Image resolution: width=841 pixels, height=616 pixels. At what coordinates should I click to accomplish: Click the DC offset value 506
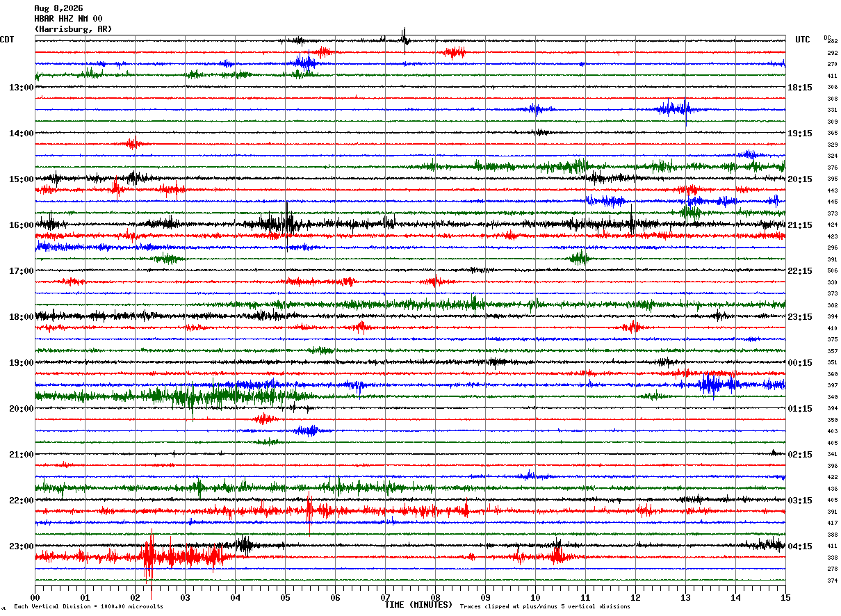[x=832, y=271]
